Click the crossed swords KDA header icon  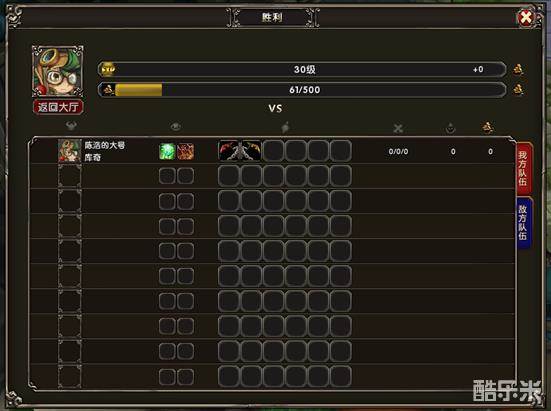398,128
